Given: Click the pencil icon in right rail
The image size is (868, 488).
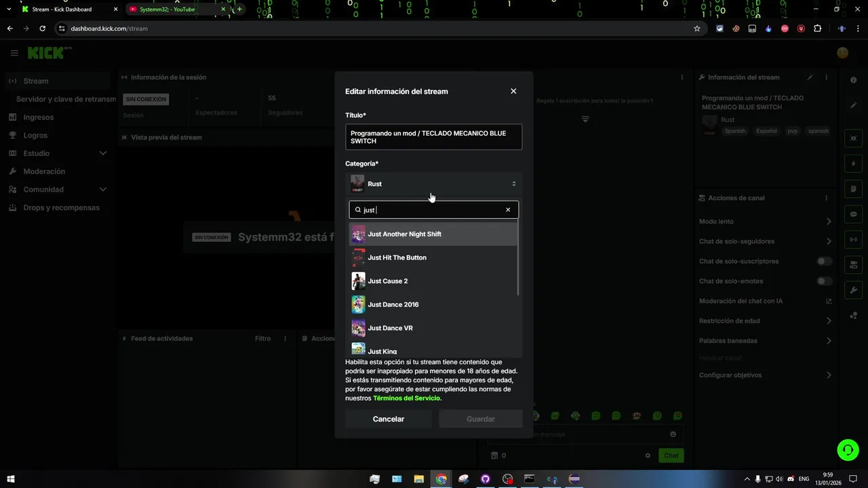Looking at the screenshot, I should point(853,106).
